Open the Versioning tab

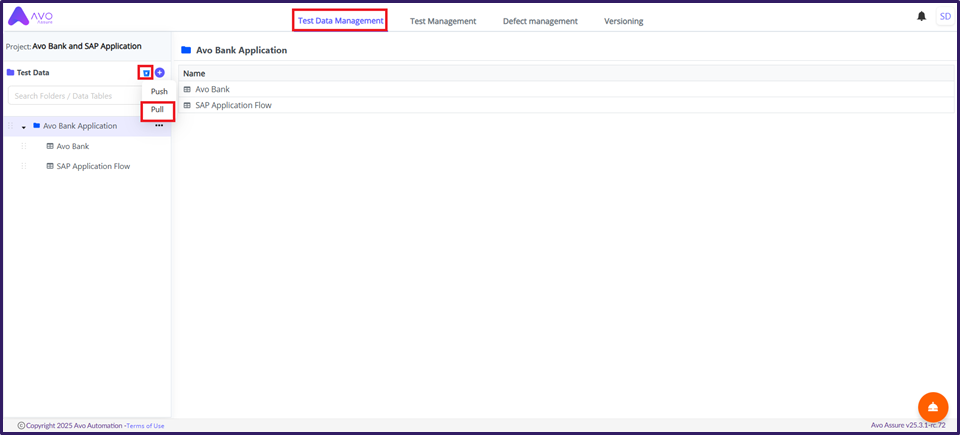pos(623,21)
